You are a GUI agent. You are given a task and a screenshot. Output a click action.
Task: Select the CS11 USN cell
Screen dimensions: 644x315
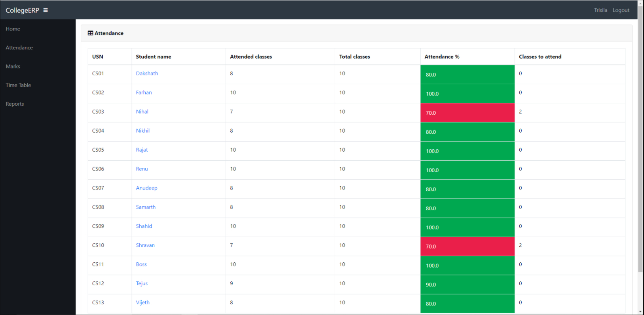[x=110, y=265]
